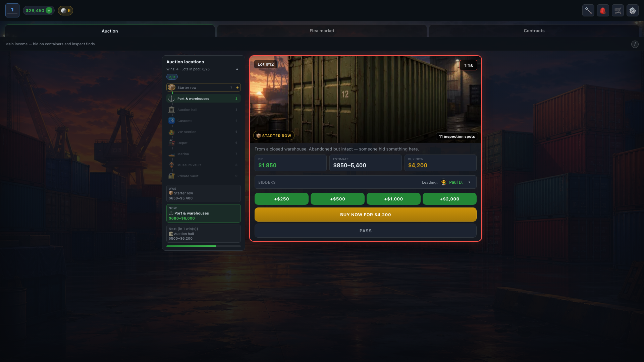
Task: Pass on this lot
Action: pyautogui.click(x=366, y=231)
